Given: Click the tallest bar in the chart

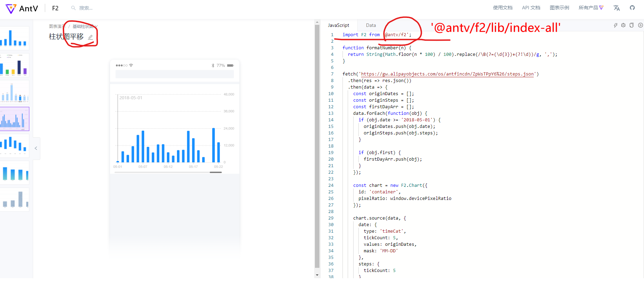Looking at the screenshot, I should pos(214,145).
